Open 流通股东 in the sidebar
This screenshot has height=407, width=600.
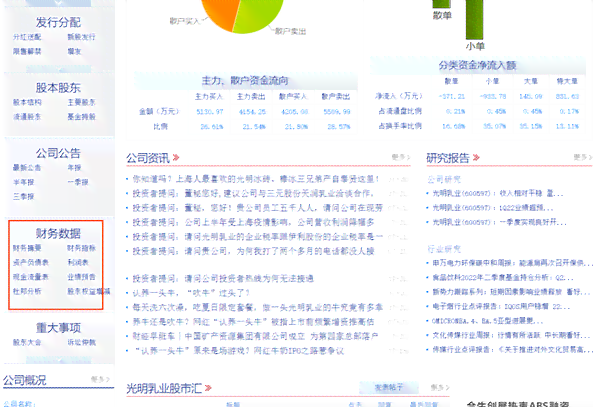click(27, 117)
